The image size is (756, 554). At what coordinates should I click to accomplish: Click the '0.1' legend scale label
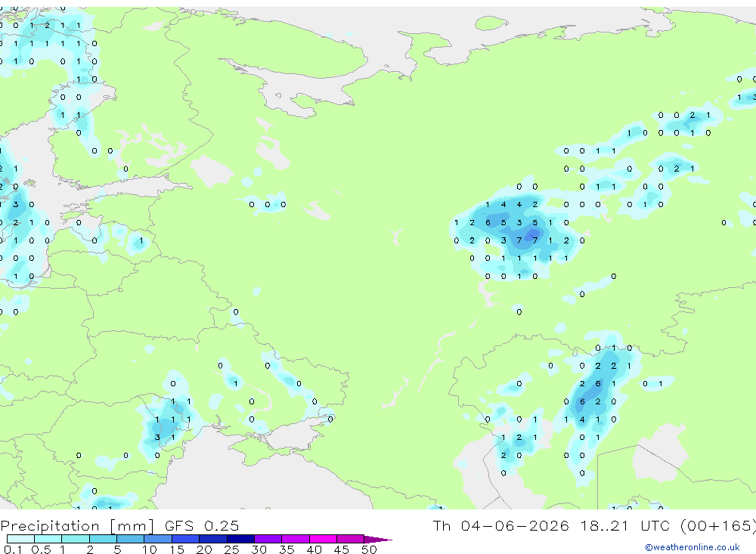point(13,549)
